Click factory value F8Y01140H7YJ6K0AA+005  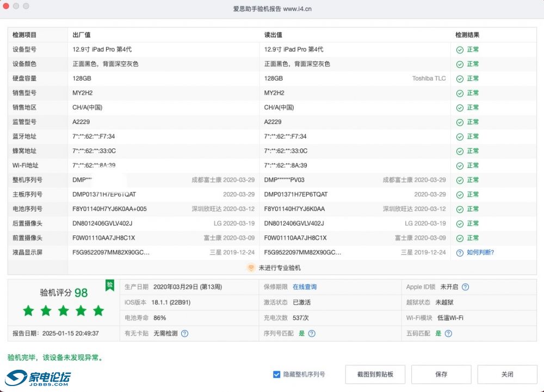click(110, 209)
